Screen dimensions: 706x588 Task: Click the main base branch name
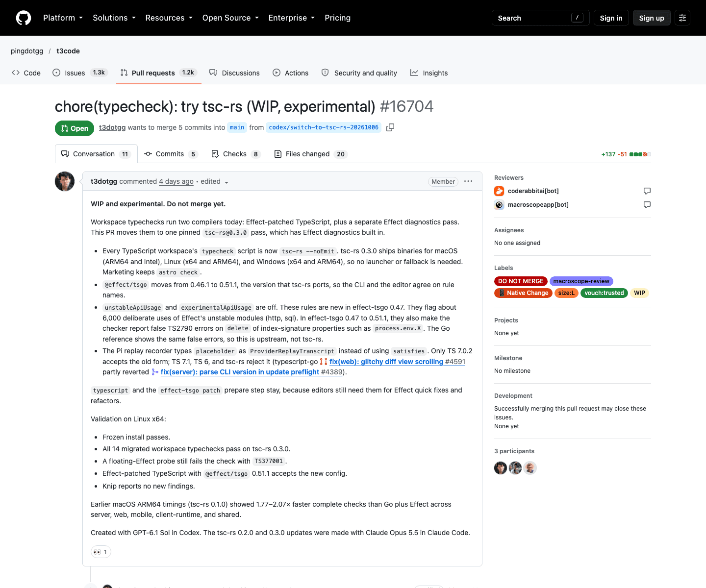237,127
